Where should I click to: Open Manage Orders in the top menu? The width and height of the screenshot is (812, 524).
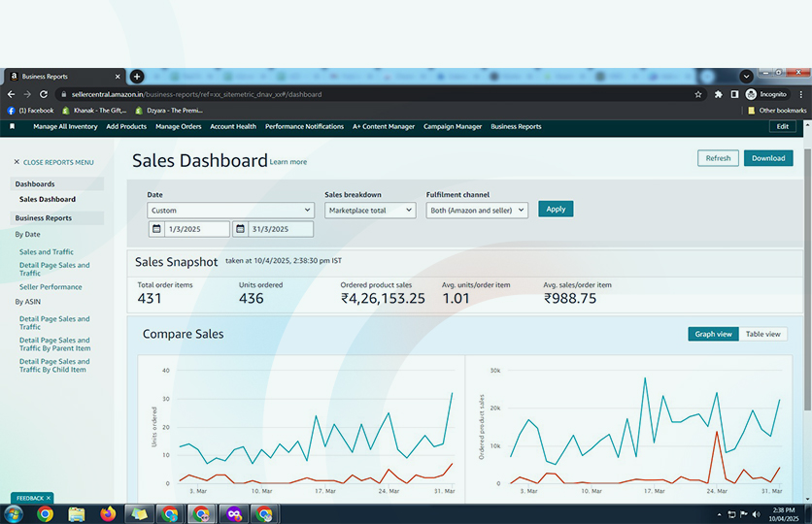(178, 126)
